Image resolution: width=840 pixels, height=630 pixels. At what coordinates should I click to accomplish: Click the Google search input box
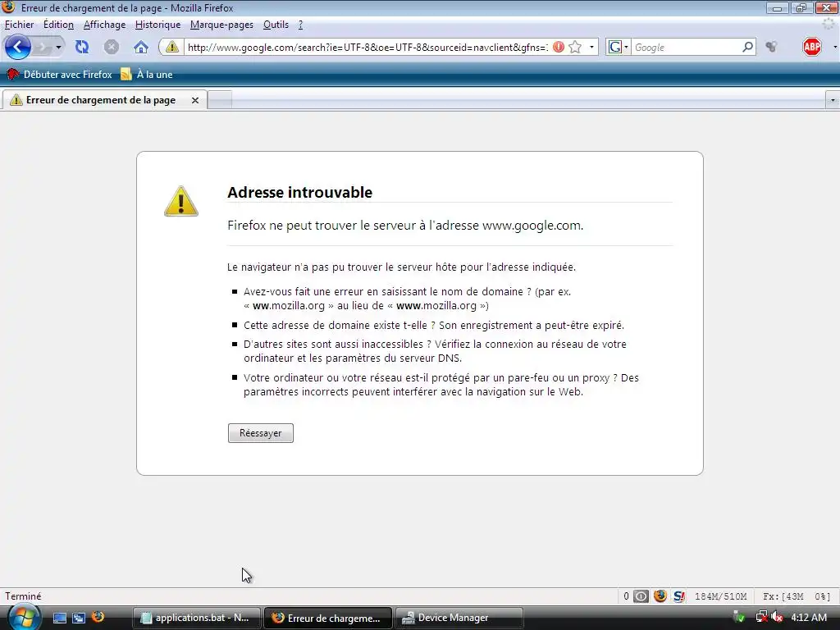coord(687,47)
